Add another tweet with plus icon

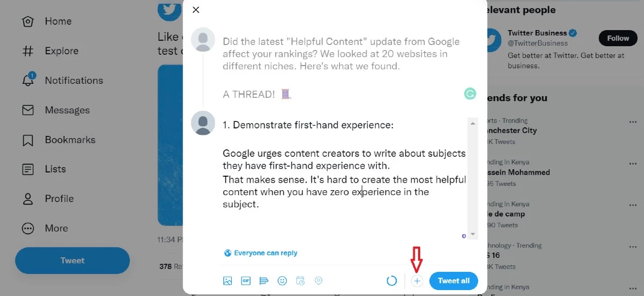point(417,281)
